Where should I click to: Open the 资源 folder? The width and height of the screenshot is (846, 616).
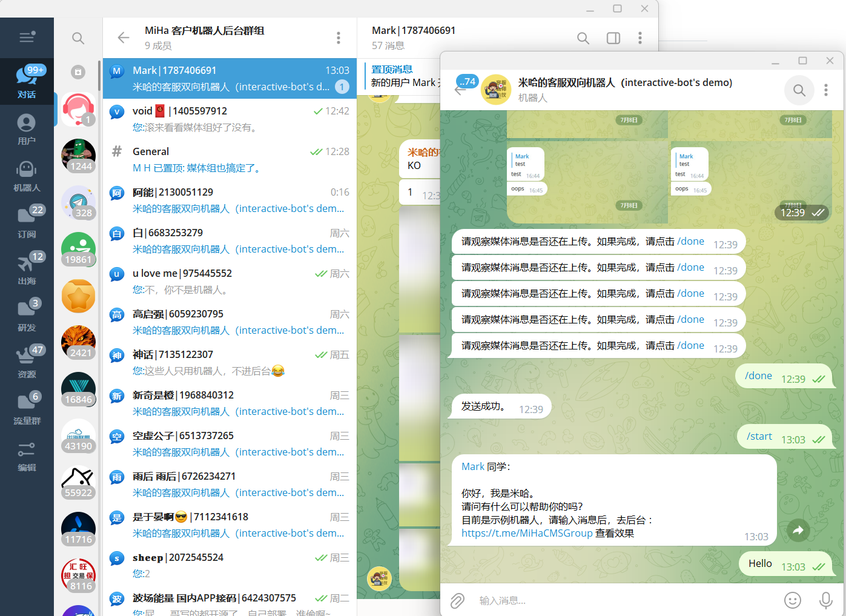tap(27, 362)
